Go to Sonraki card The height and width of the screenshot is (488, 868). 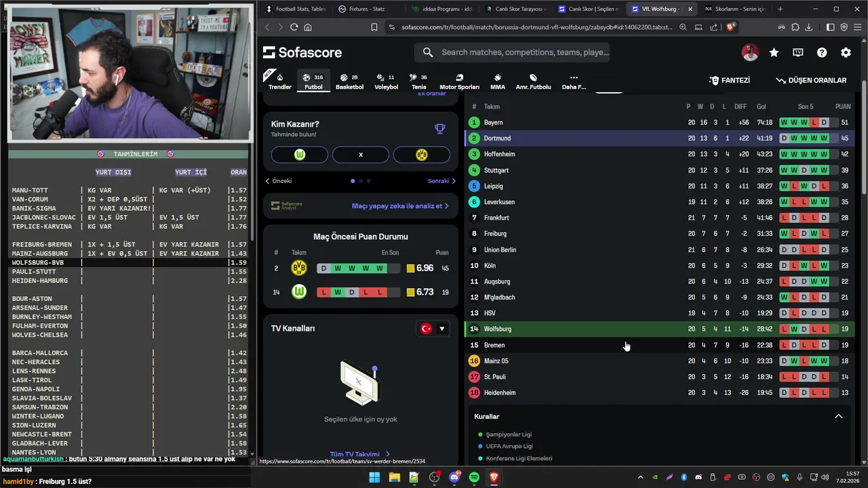tap(442, 181)
